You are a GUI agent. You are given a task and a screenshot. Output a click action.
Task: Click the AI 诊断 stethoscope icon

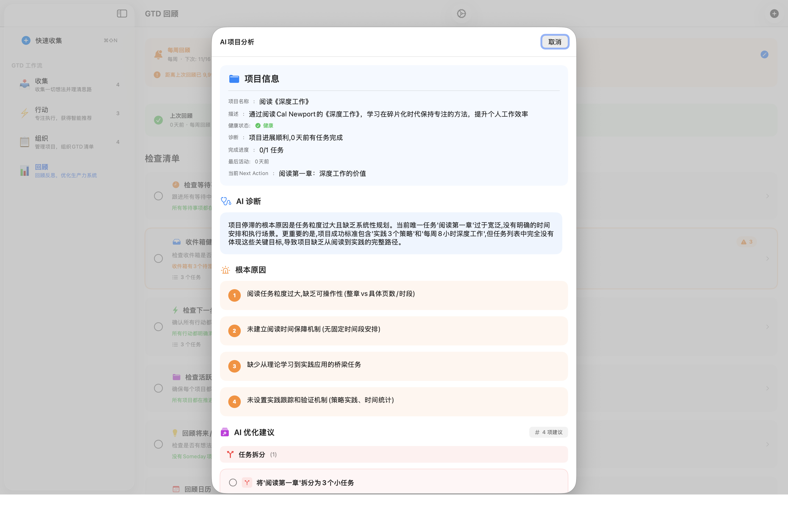click(225, 201)
